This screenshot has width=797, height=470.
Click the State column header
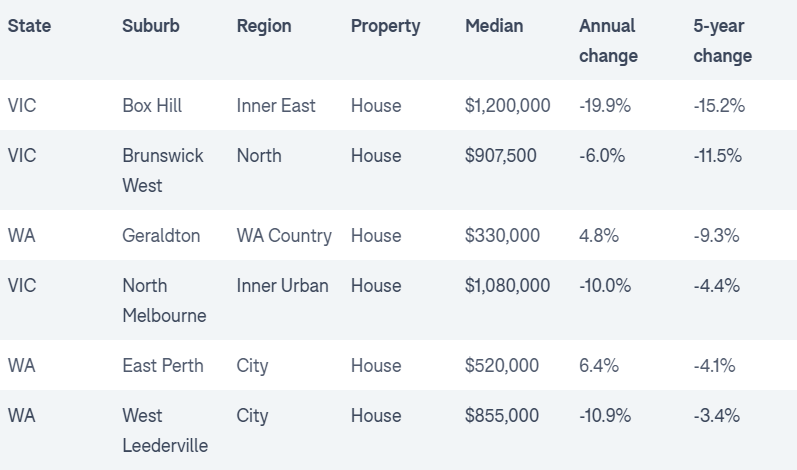(x=28, y=26)
